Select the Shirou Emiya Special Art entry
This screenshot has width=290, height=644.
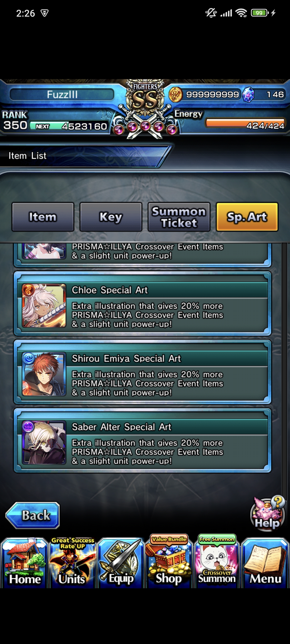click(142, 372)
